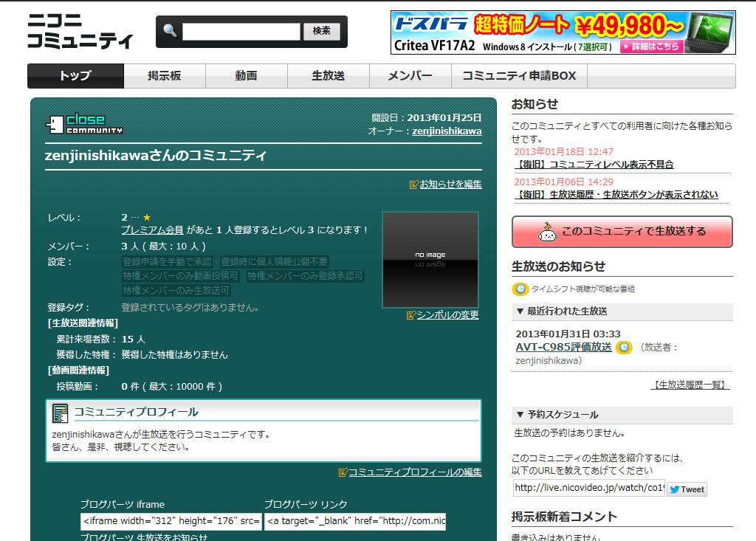Click the Tweet button
756x541 pixels.
click(x=687, y=489)
